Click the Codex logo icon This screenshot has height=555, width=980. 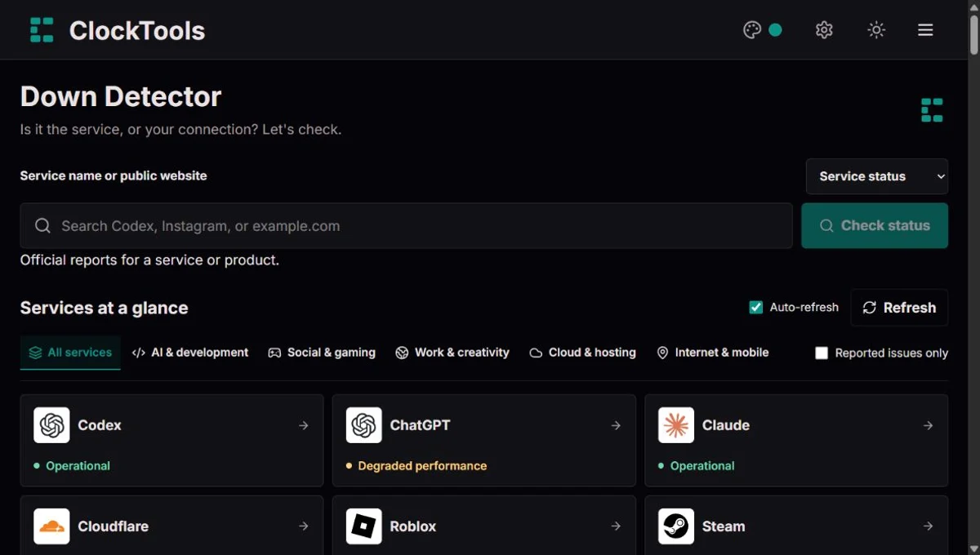tap(51, 425)
